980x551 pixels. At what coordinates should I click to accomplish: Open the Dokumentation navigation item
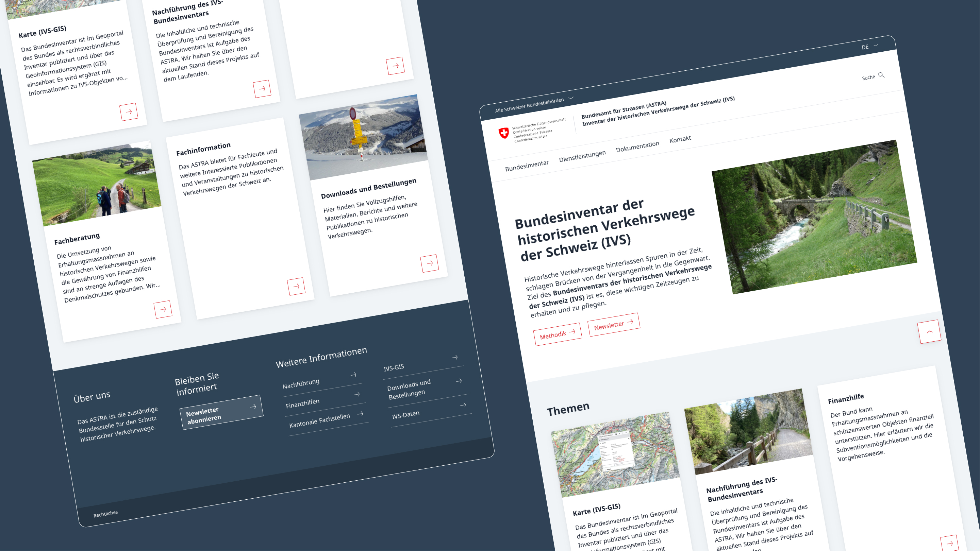(x=637, y=147)
